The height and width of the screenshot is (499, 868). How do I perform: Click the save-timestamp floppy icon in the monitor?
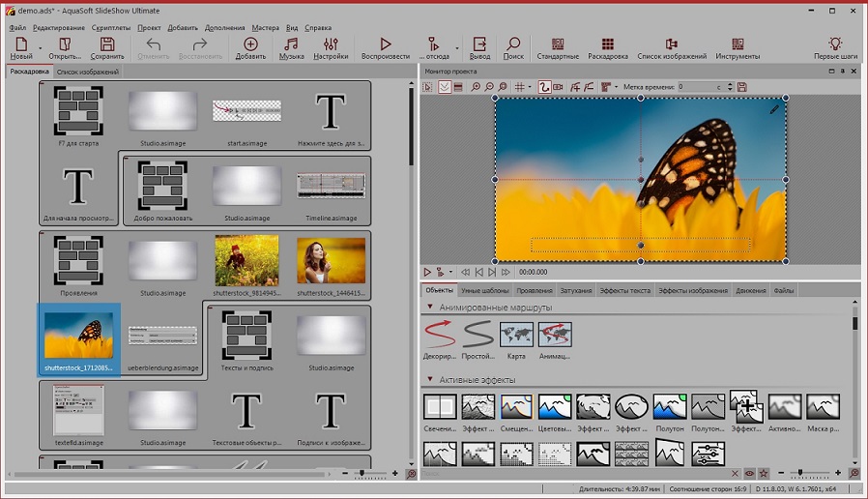pyautogui.click(x=742, y=87)
